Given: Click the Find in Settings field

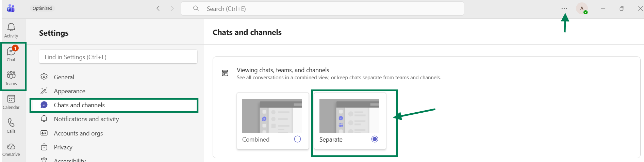Looking at the screenshot, I should [x=118, y=57].
